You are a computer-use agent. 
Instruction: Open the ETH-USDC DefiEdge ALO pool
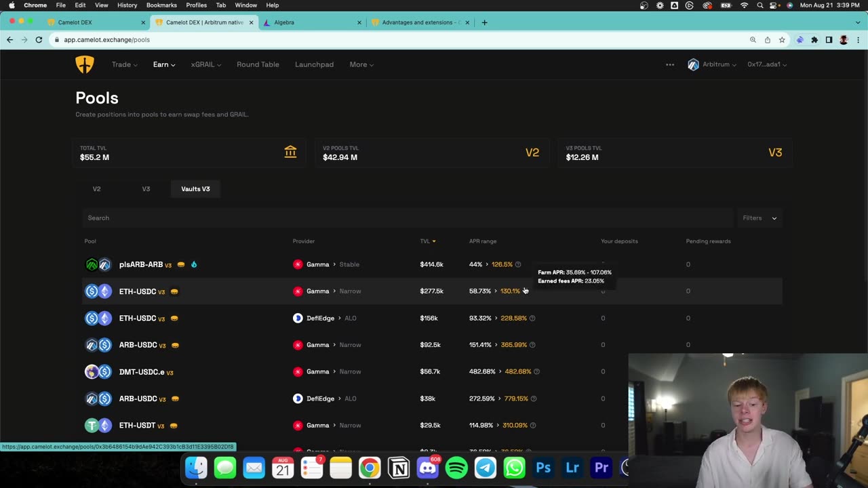(x=432, y=318)
